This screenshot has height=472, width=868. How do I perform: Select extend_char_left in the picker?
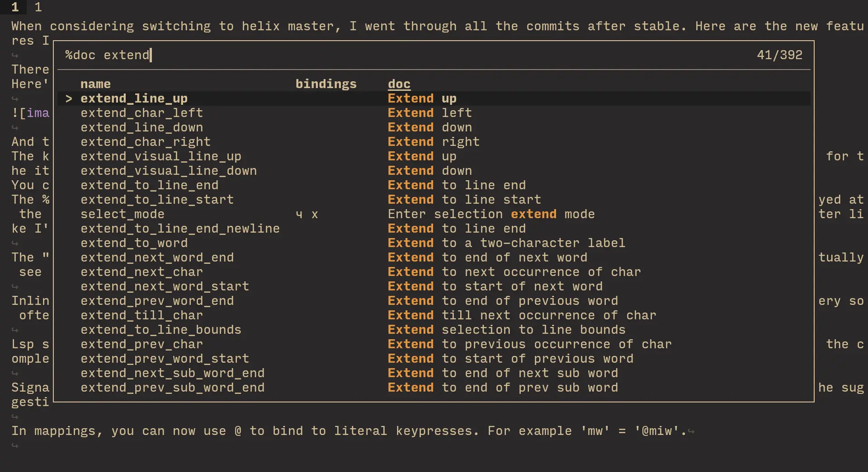[x=142, y=113]
